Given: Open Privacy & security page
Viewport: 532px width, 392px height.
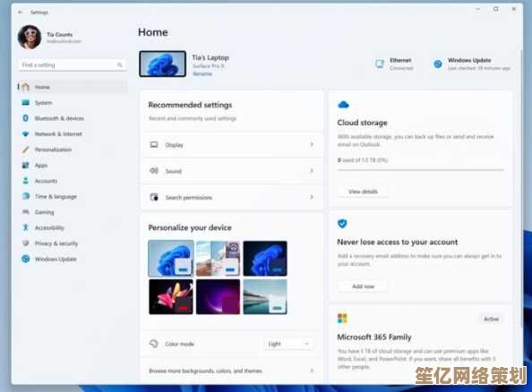Looking at the screenshot, I should pyautogui.click(x=73, y=243).
